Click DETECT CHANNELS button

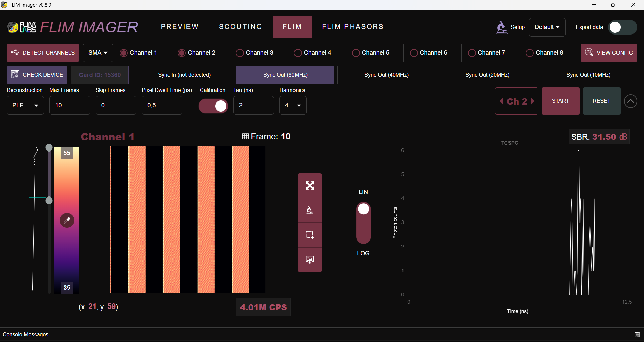tap(43, 53)
